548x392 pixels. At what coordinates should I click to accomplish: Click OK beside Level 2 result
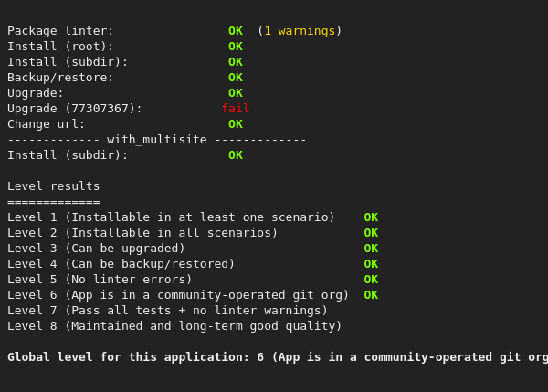coord(371,233)
